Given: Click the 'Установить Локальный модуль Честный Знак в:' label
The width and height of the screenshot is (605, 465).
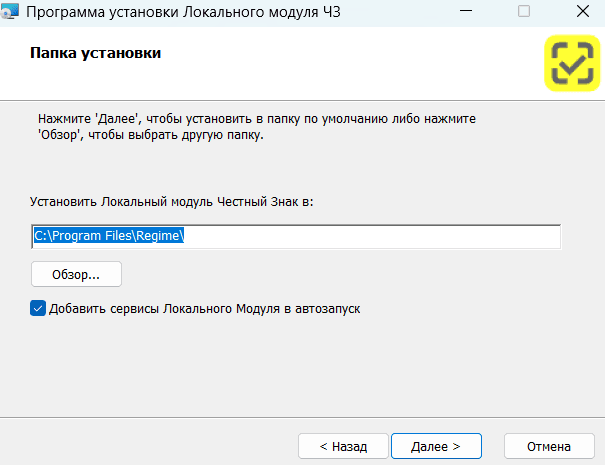Looking at the screenshot, I should tap(172, 202).
